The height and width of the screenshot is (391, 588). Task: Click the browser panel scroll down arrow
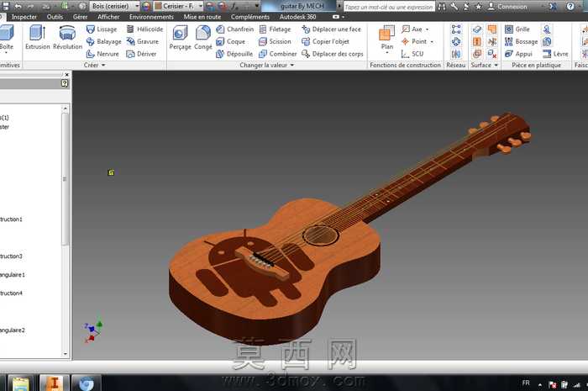point(66,353)
